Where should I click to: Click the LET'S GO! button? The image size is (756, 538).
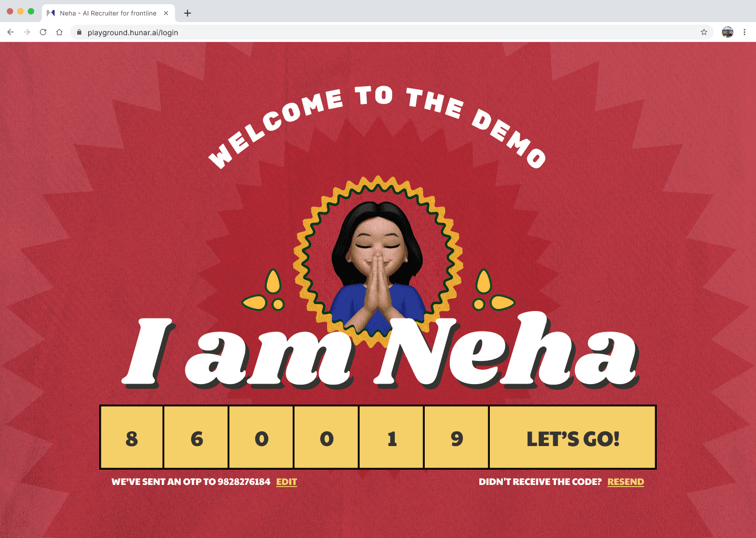[572, 437]
